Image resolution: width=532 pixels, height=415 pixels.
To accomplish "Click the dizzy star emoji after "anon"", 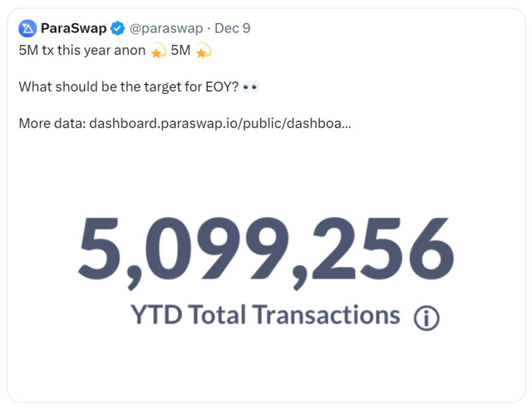I will pyautogui.click(x=159, y=51).
